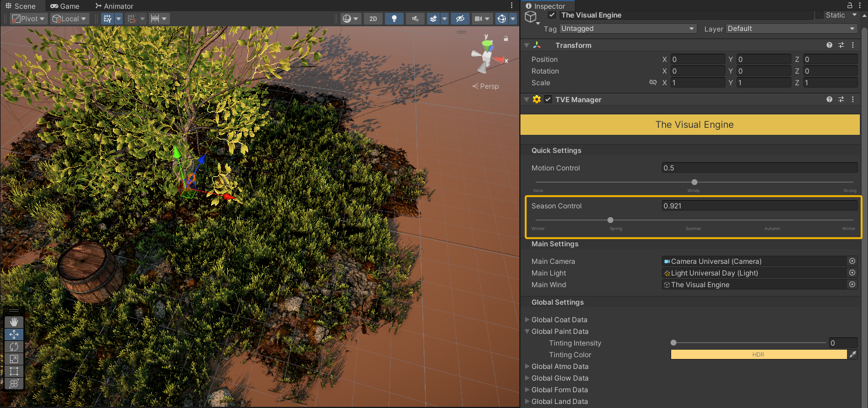Toggle scene effects layers icon
Image resolution: width=868 pixels, height=408 pixels.
coord(433,19)
